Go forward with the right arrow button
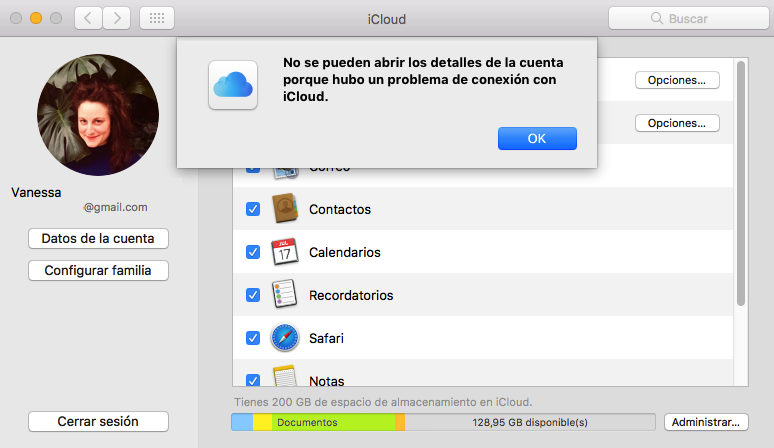This screenshot has height=448, width=774. (x=117, y=18)
